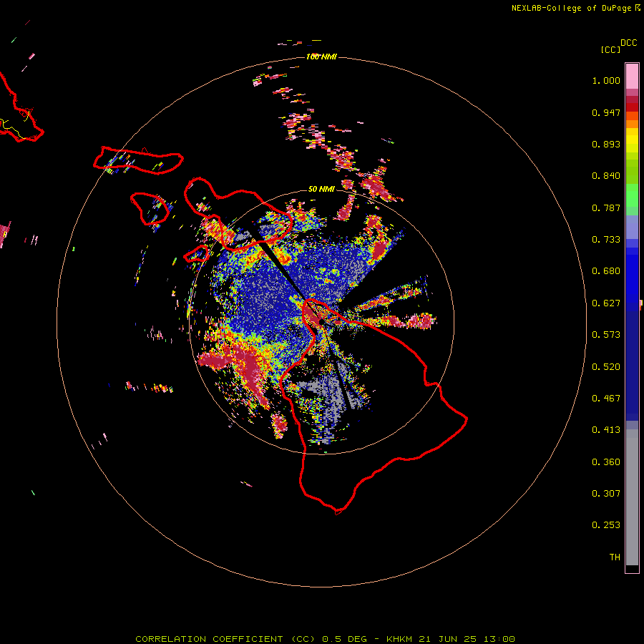
Task: Click the 0.680 colorbar value
Action: (x=606, y=271)
